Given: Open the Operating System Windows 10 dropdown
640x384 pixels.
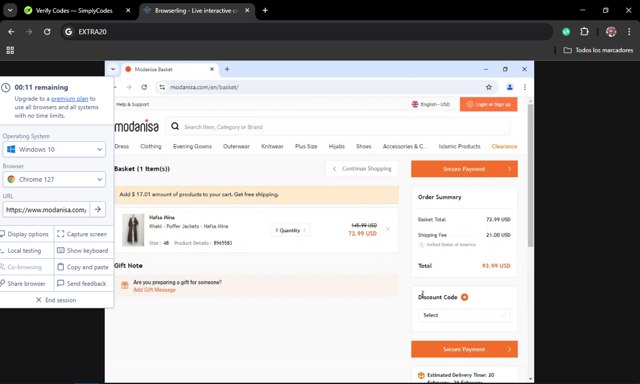Looking at the screenshot, I should 54,149.
